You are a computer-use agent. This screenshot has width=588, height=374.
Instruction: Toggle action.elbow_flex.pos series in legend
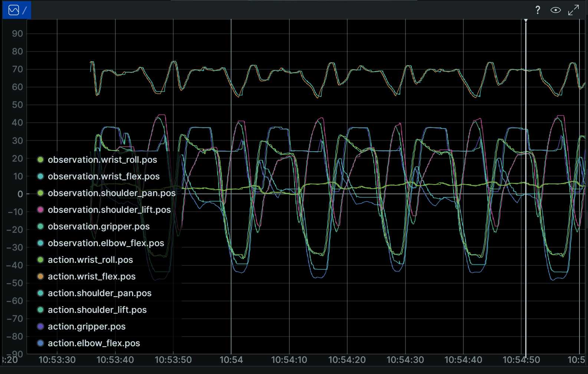tap(89, 343)
